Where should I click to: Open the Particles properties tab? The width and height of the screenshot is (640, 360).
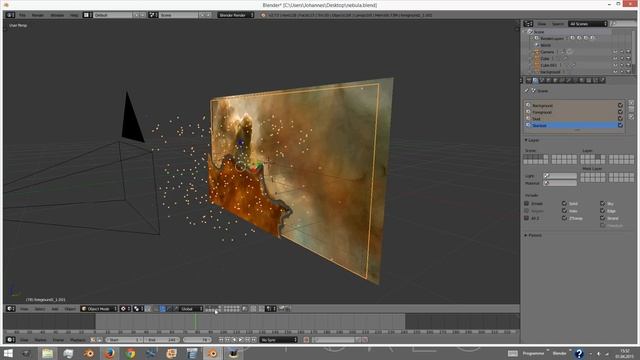pos(596,80)
